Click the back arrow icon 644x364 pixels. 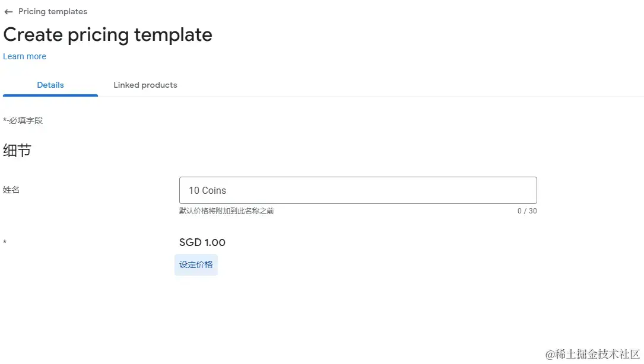[x=8, y=12]
